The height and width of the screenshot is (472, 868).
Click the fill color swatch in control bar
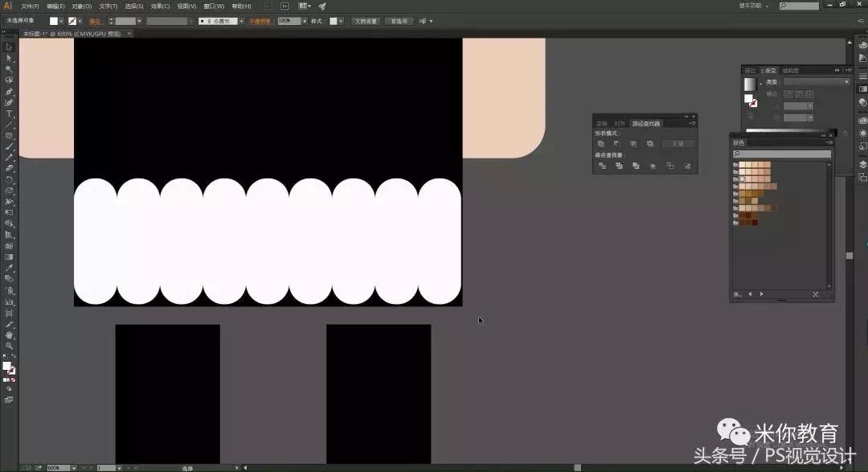[x=54, y=21]
